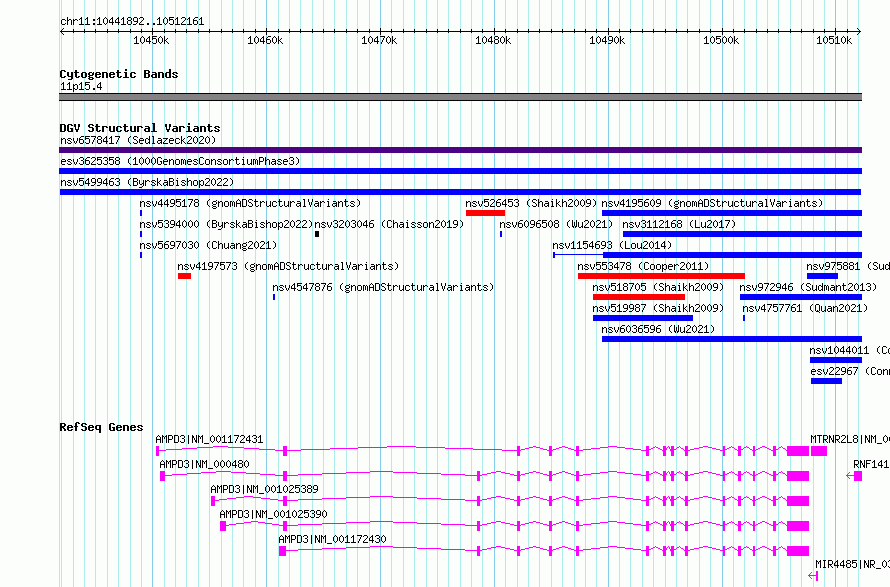
Task: Click nsv518705 (Shaikh2009) label
Action: click(658, 287)
